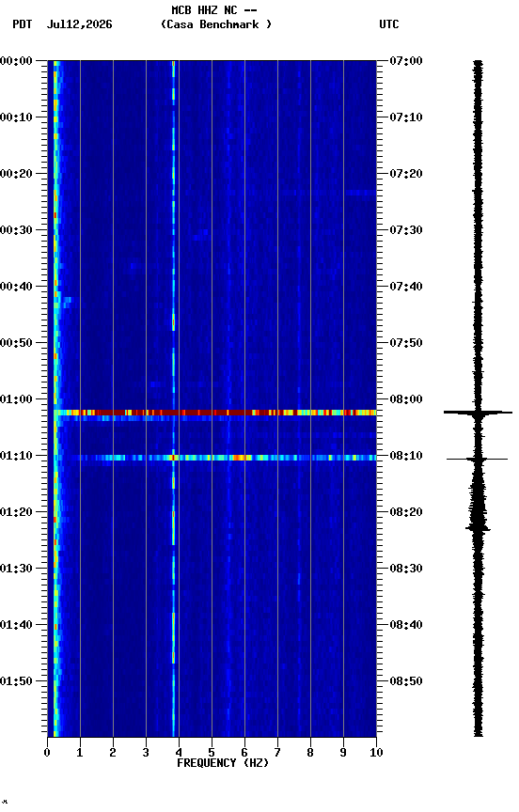Click the PDT time label 00:50
Image resolution: width=519 pixels, height=812 pixels.
[16, 343]
